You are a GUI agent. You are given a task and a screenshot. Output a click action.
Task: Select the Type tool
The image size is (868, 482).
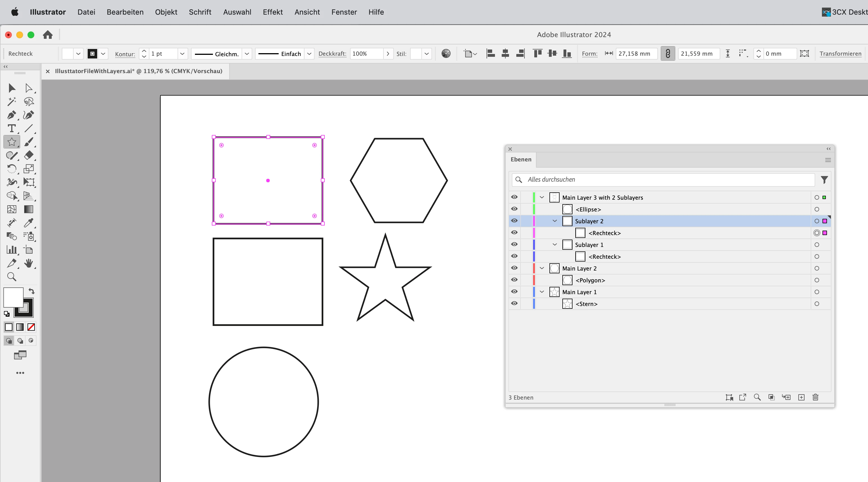(12, 129)
